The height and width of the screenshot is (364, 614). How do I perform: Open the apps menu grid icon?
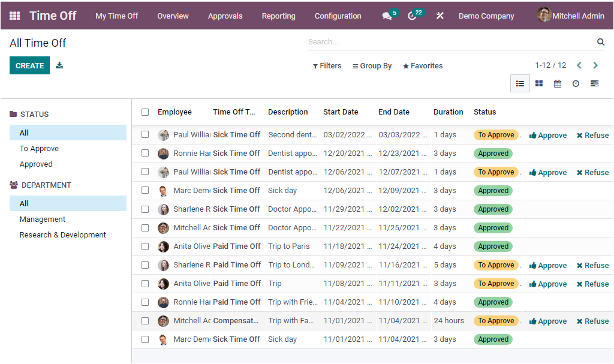pyautogui.click(x=13, y=16)
